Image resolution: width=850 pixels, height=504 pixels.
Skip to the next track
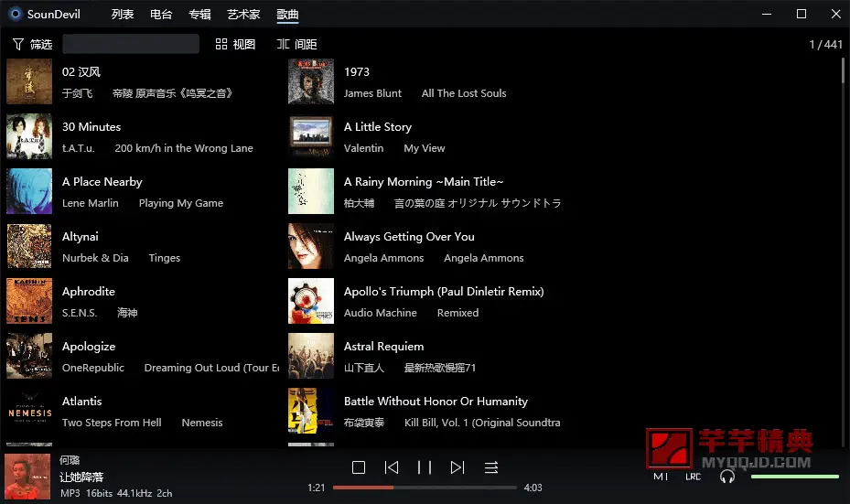(457, 467)
